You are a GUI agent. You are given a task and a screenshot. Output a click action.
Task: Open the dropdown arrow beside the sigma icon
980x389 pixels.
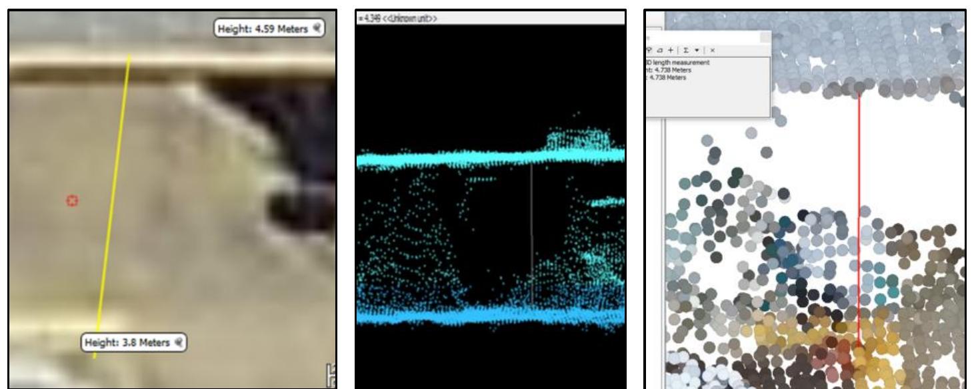point(697,50)
